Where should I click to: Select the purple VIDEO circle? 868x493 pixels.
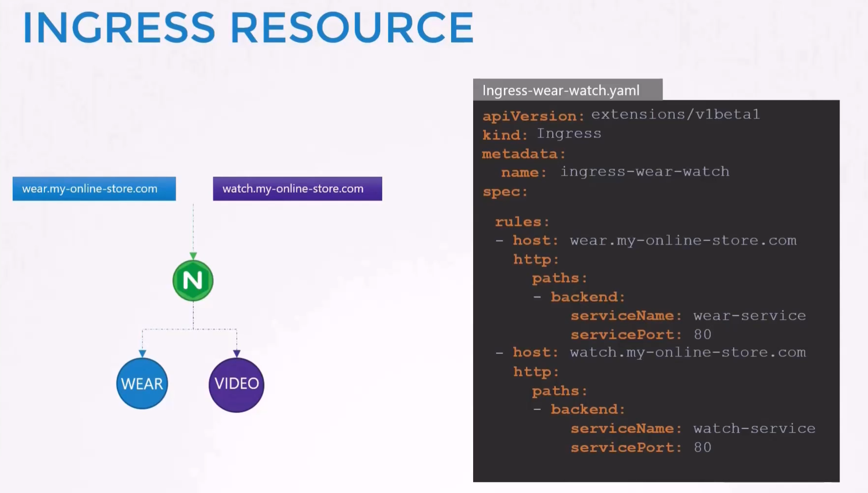(237, 384)
